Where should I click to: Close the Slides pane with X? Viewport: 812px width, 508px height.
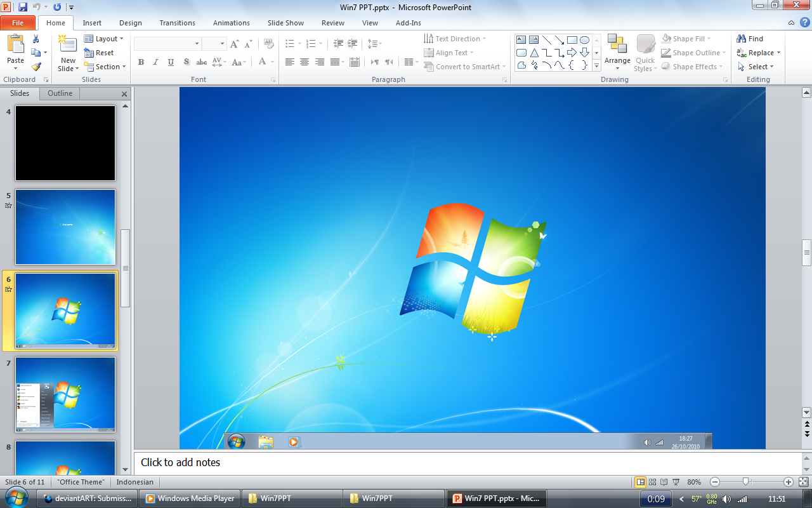tap(124, 94)
